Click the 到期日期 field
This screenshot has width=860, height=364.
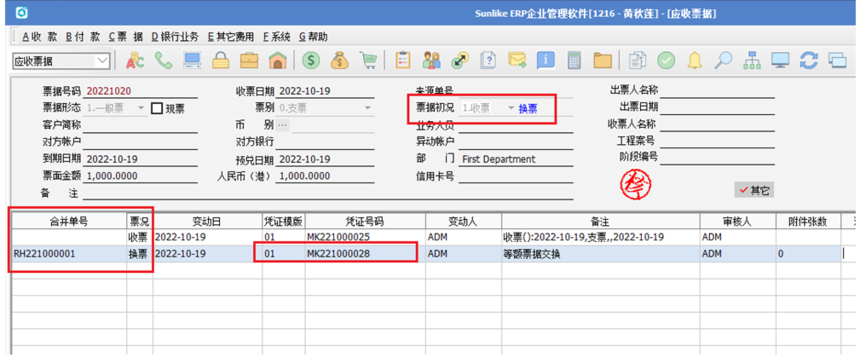141,159
